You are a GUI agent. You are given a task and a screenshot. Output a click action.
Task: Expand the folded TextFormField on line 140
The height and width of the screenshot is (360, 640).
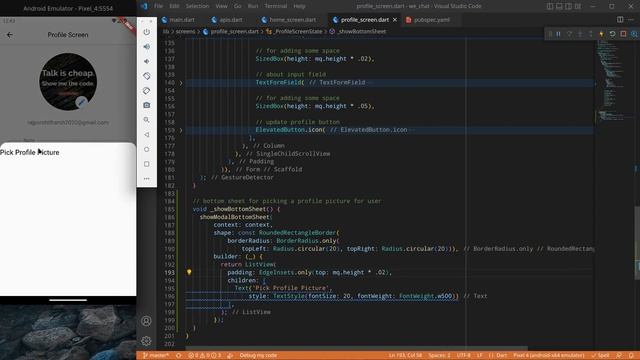[x=181, y=82]
